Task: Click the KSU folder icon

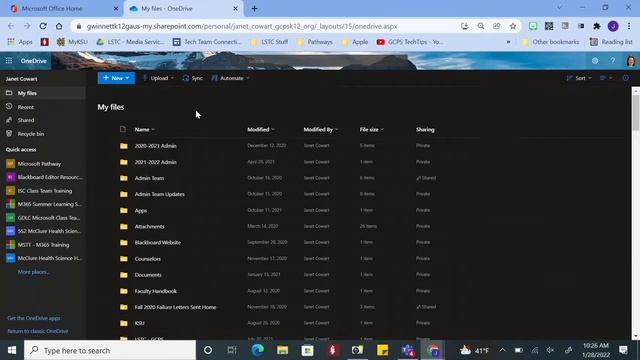Action: tap(124, 323)
